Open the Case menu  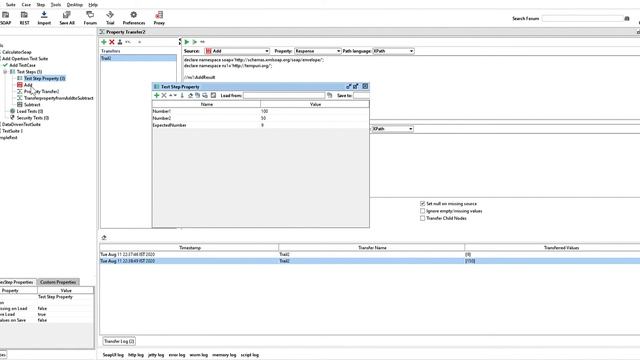[x=26, y=5]
